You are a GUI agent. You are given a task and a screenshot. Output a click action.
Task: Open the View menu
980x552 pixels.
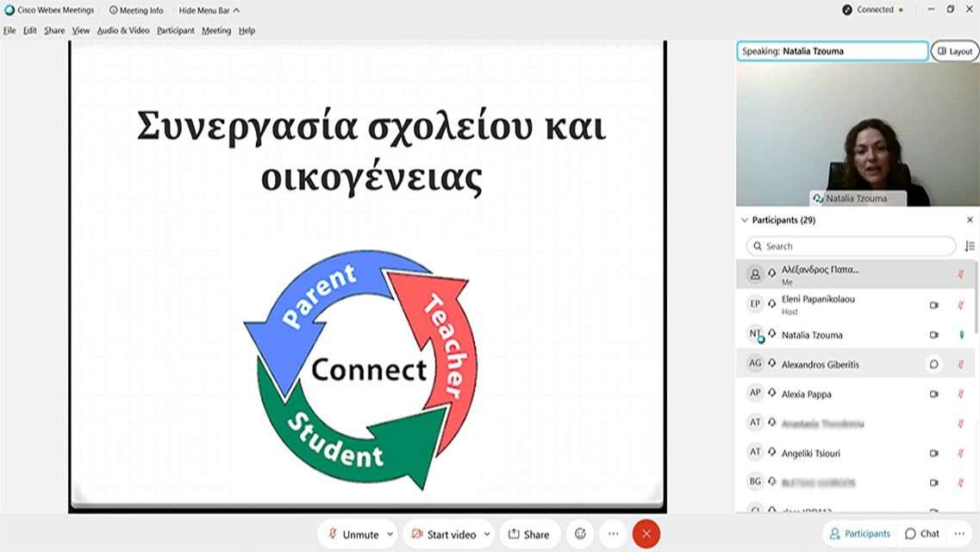(81, 30)
